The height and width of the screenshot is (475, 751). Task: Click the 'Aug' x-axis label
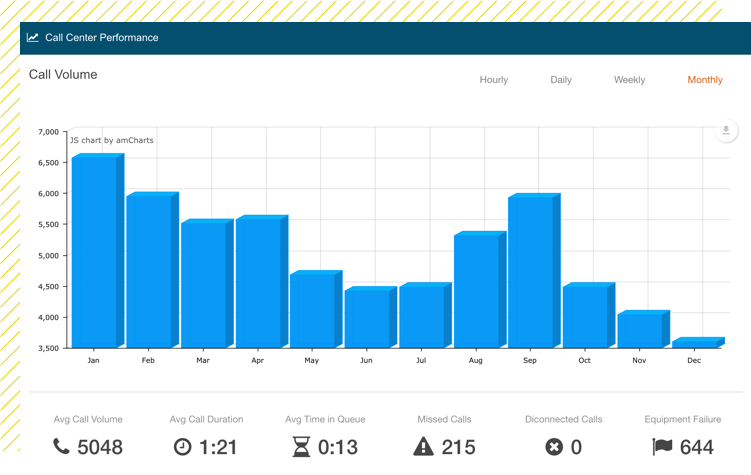click(475, 361)
